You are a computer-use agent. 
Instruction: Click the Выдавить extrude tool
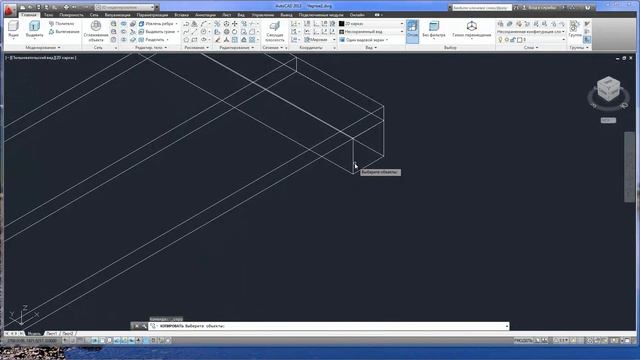34,29
